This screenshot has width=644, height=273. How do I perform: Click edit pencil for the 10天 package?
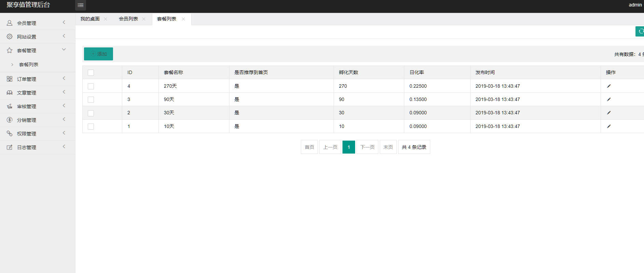tap(608, 126)
